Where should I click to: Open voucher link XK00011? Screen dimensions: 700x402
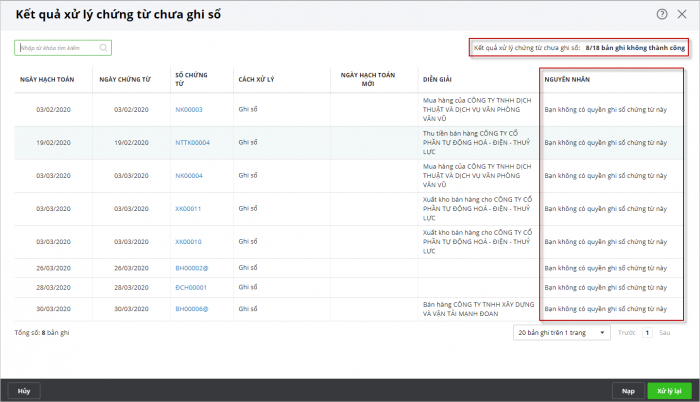click(189, 209)
